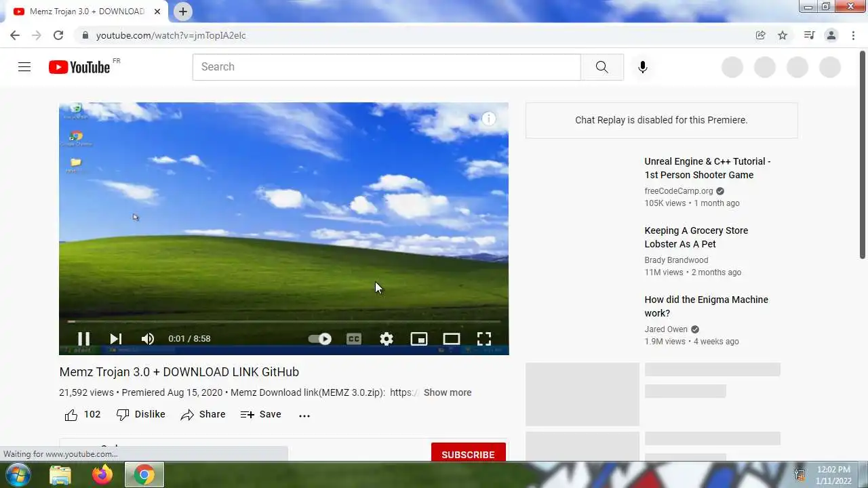This screenshot has width=868, height=488.
Task: Select the Memz Trojan 3.0 tab
Action: click(x=87, y=12)
